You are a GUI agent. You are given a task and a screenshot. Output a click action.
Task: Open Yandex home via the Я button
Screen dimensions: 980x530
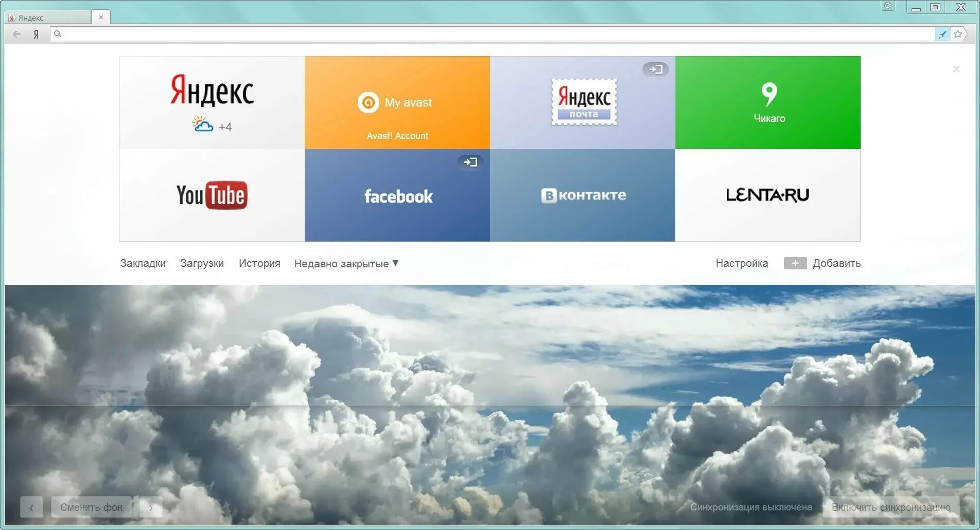pos(36,34)
